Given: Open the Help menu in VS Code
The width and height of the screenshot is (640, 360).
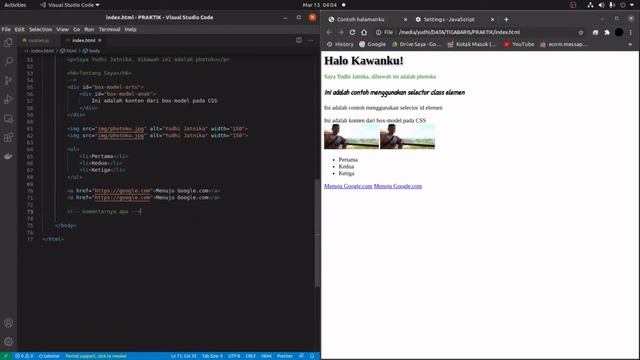Looking at the screenshot, I should coord(130,29).
